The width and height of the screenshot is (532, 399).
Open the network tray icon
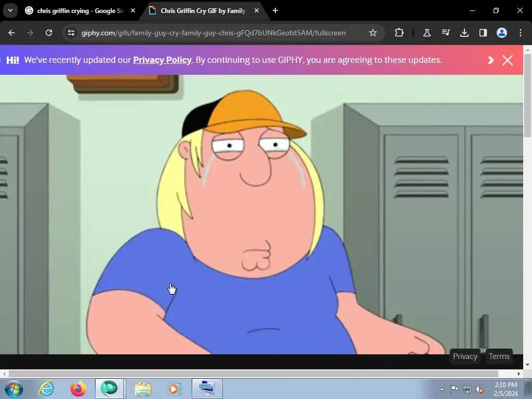(467, 389)
